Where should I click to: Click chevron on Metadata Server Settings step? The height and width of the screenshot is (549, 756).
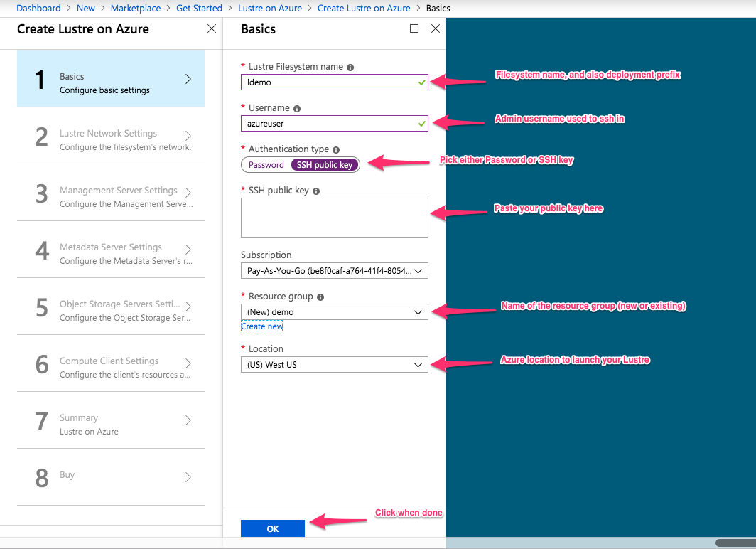click(x=188, y=250)
